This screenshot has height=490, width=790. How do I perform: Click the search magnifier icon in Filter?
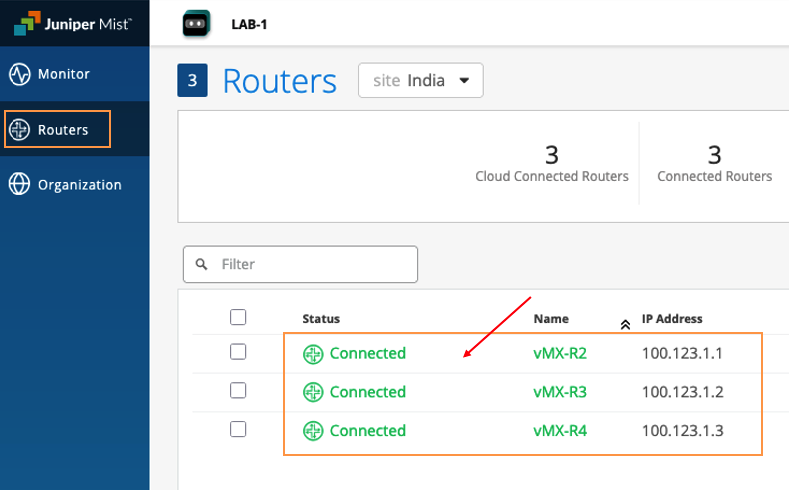[x=202, y=265]
